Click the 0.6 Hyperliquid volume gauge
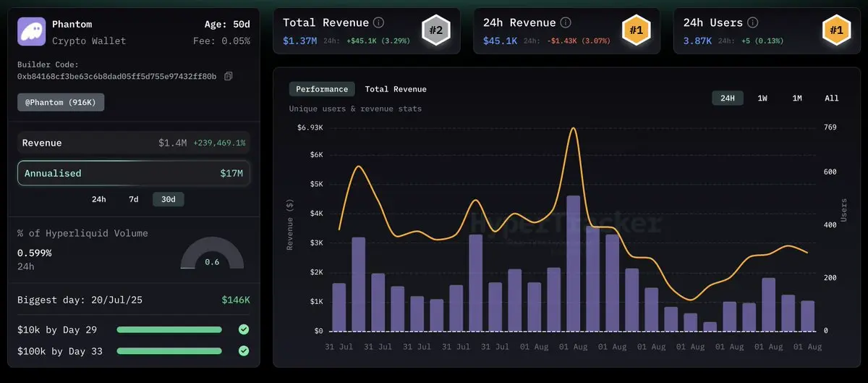The width and height of the screenshot is (868, 383). (x=212, y=255)
